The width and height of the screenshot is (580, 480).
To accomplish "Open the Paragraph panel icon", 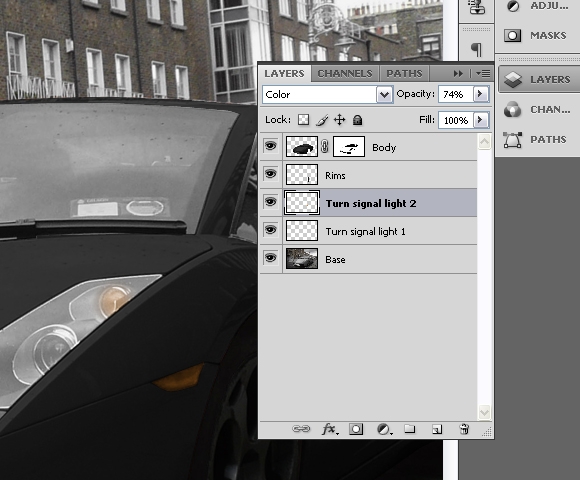I will coord(476,49).
